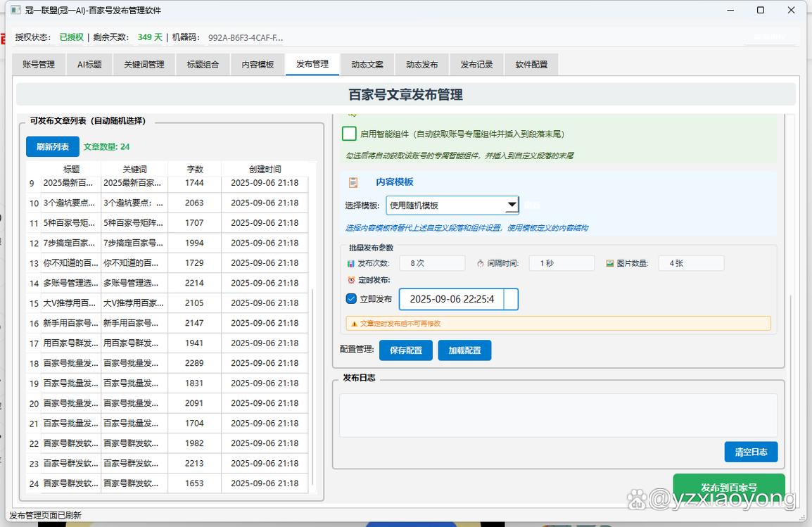
Task: Click the app icon in the title bar
Action: [16, 10]
